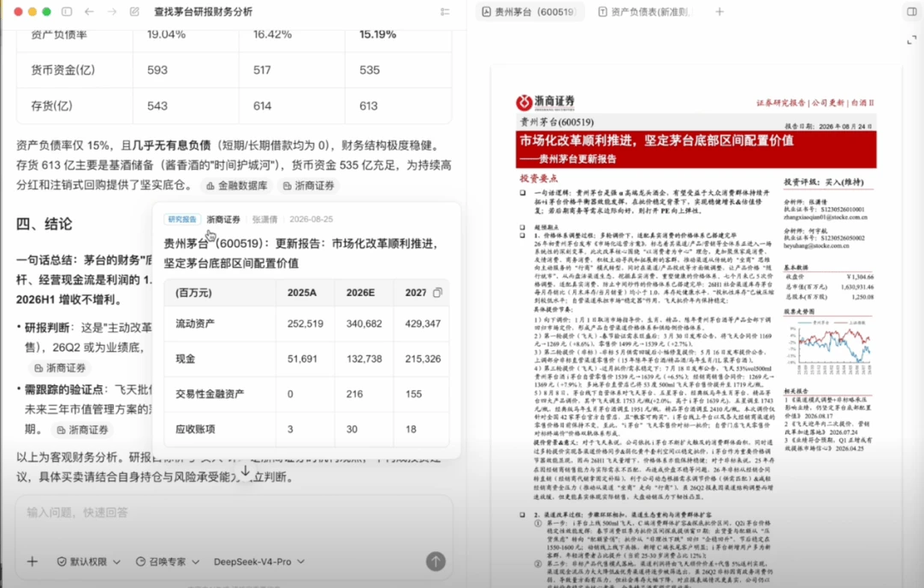
Task: Send the message with the up arrow button
Action: point(435,561)
